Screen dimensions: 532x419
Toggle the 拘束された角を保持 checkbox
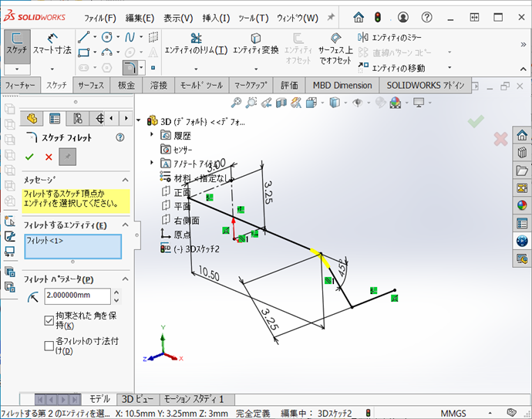click(x=49, y=319)
